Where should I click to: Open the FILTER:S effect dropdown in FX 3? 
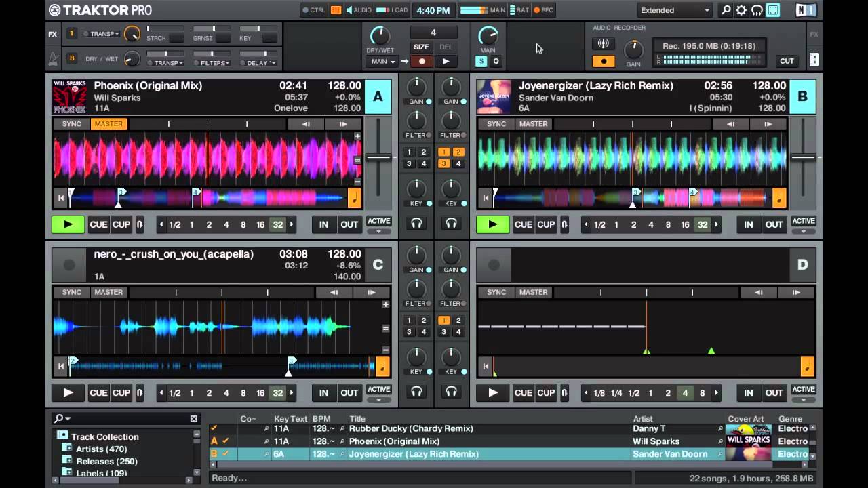coord(212,63)
